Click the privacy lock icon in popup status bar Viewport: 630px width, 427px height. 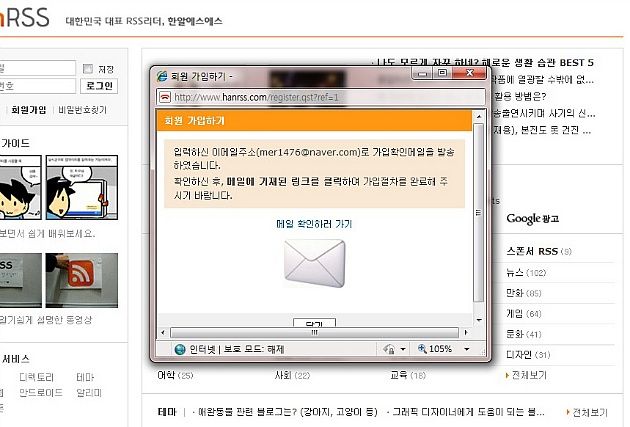tap(389, 349)
